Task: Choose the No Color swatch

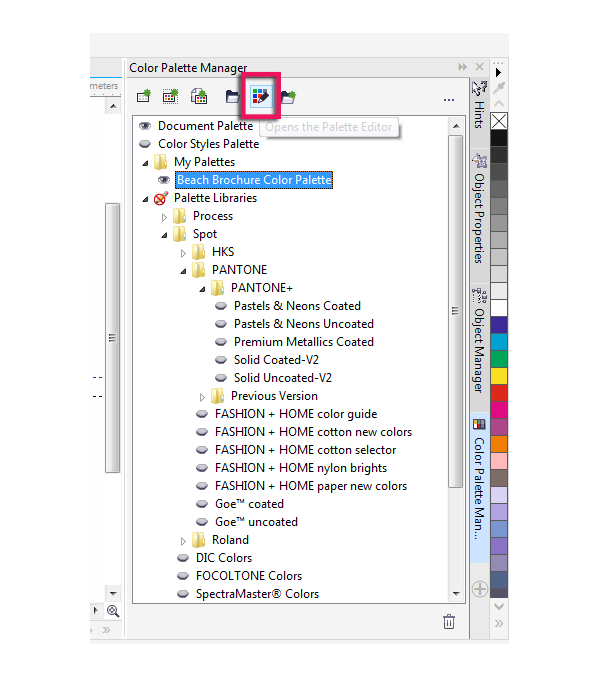Action: coord(499,121)
